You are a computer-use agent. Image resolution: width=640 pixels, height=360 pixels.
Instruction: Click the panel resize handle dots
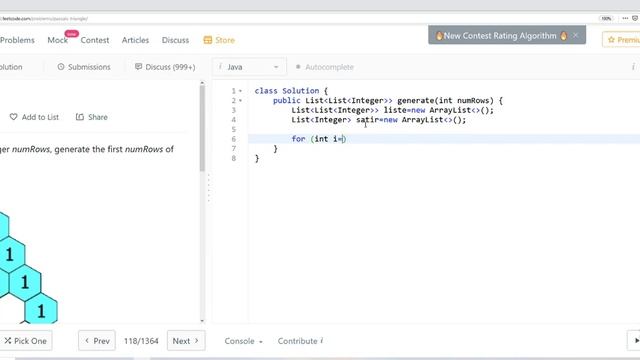pyautogui.click(x=209, y=188)
